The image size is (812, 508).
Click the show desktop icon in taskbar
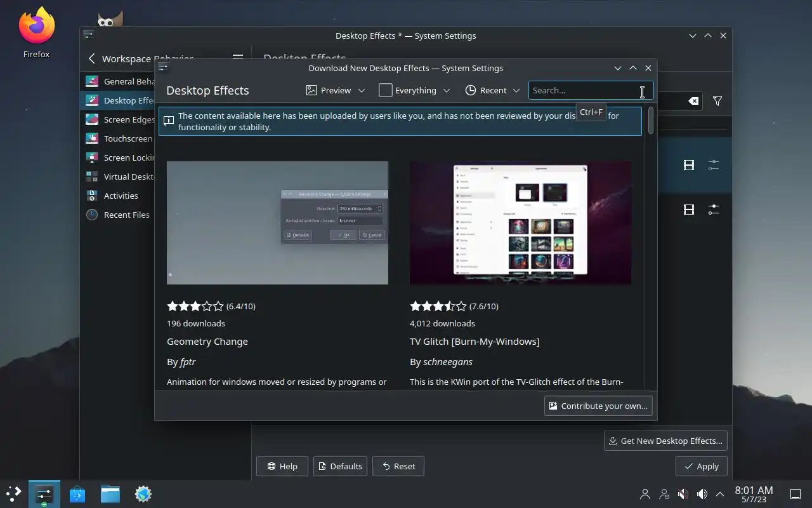point(796,494)
